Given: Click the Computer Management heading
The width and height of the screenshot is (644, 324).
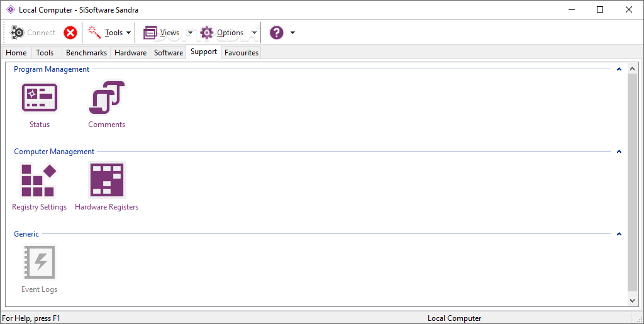Looking at the screenshot, I should [x=54, y=152].
